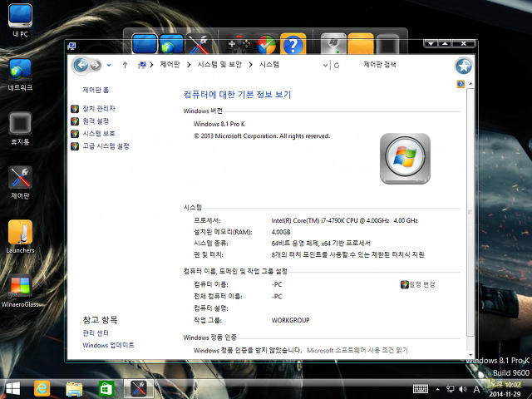Click dock monitor PC icon

tap(145, 44)
